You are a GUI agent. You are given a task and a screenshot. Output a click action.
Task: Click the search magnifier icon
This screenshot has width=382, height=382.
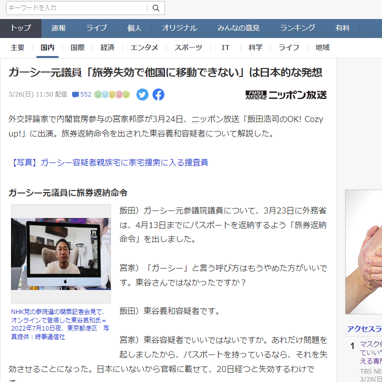156,8
